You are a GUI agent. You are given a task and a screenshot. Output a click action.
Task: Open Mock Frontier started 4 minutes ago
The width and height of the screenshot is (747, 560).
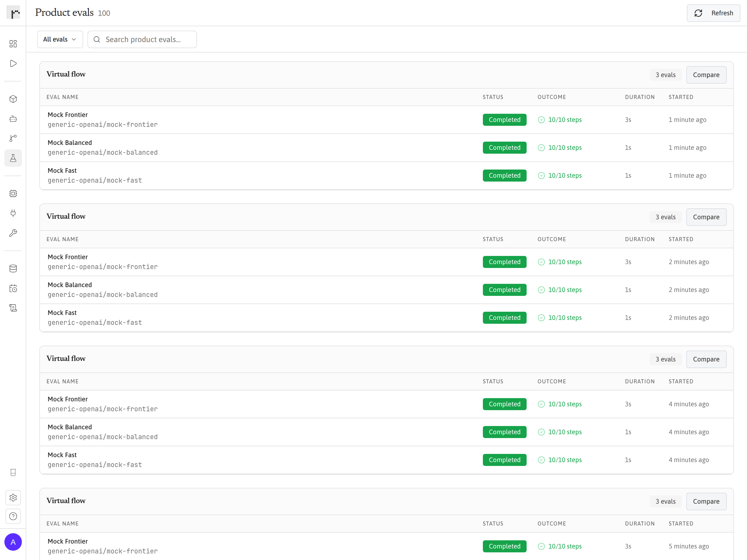(x=386, y=404)
